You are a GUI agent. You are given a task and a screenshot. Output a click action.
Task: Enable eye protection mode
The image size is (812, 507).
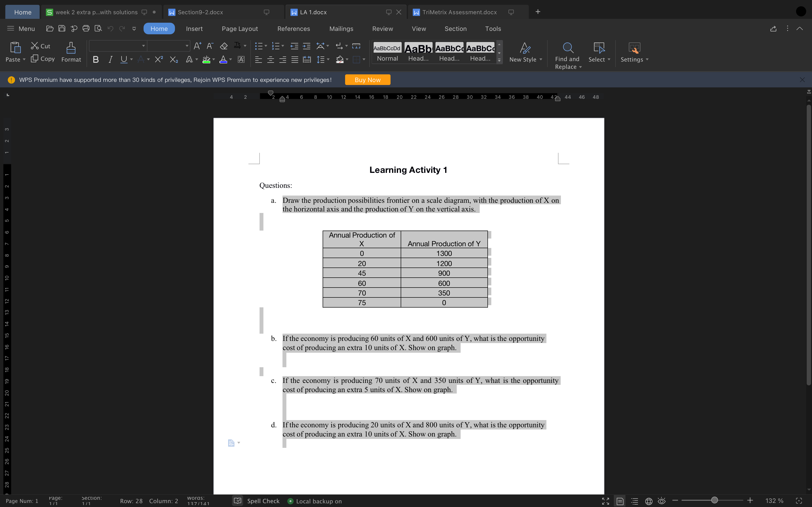click(661, 501)
